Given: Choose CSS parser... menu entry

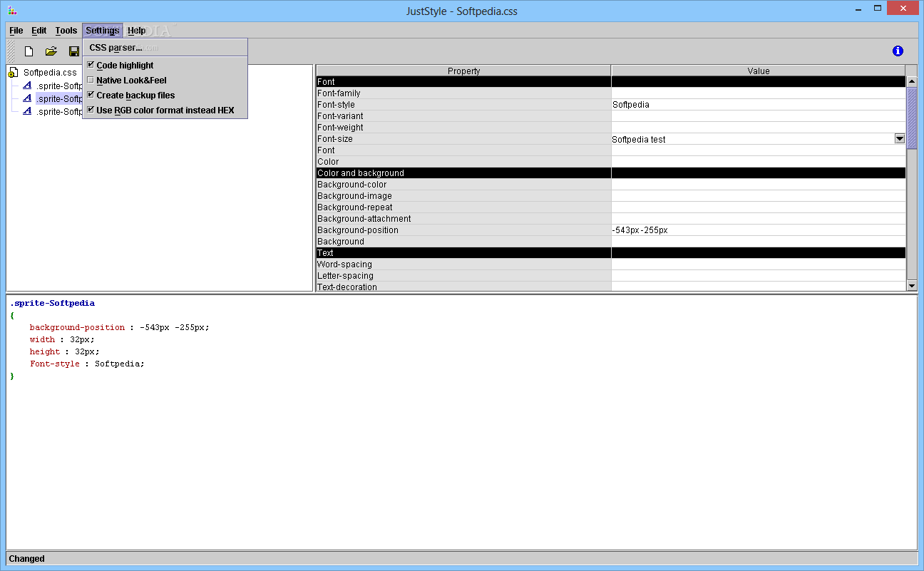Looking at the screenshot, I should 165,48.
